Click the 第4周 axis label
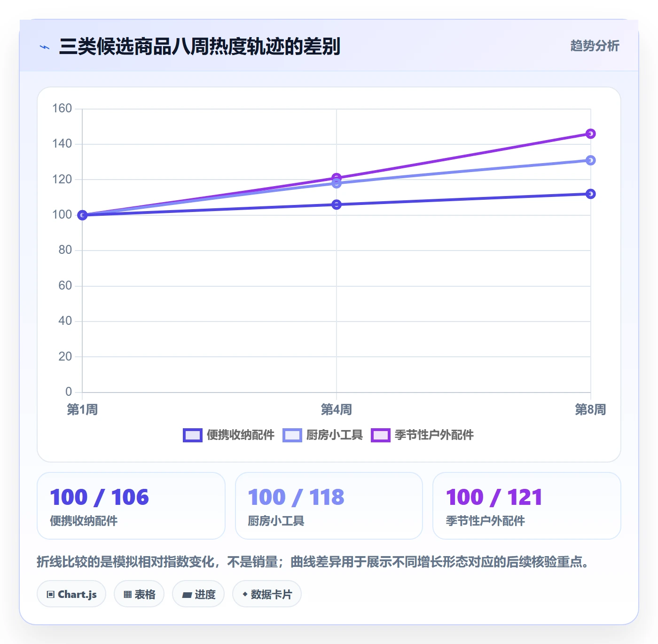Image resolution: width=658 pixels, height=644 pixels. coord(337,409)
